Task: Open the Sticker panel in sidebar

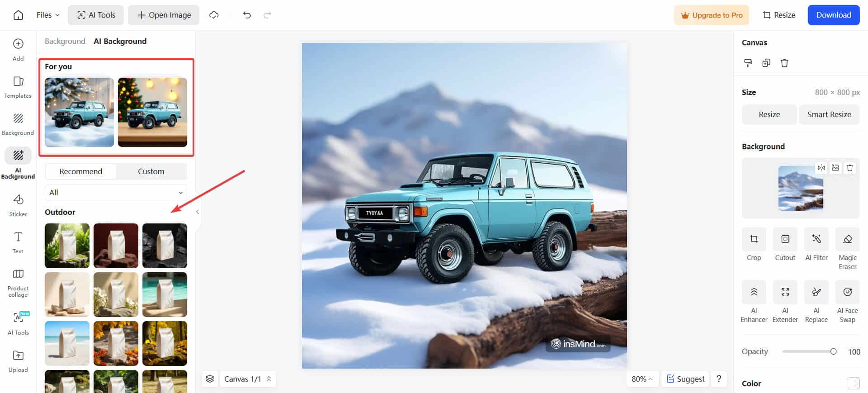Action: 18,205
